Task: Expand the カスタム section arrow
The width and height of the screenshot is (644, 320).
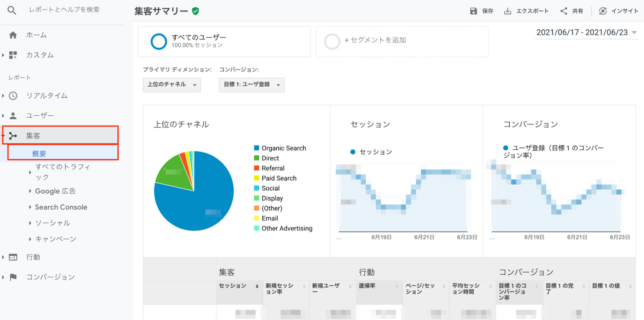Action: point(3,55)
